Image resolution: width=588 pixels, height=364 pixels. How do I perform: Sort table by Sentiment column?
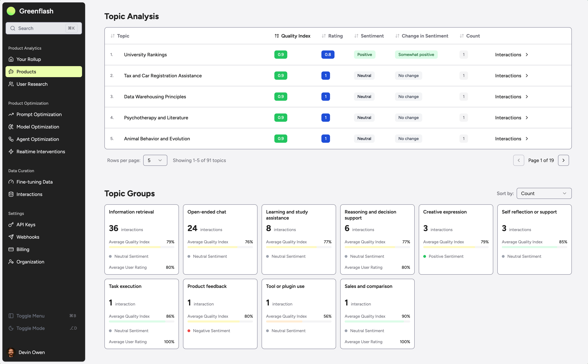tap(369, 36)
